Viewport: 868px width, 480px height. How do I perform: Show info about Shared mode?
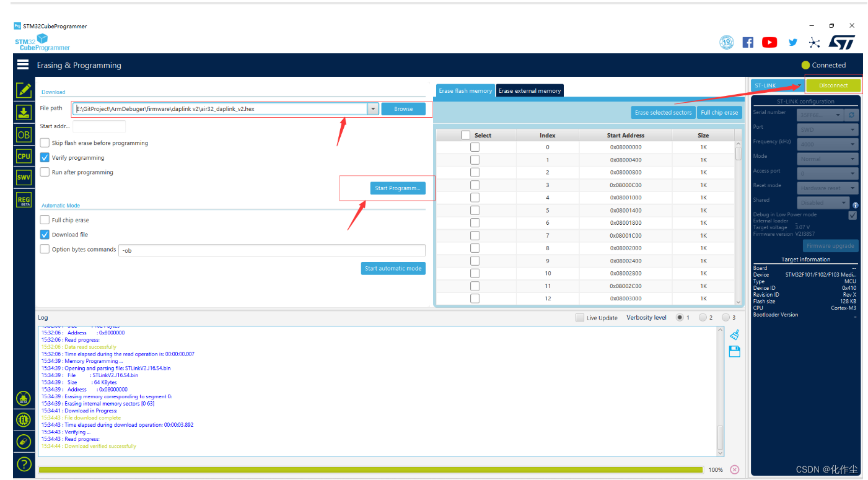(856, 205)
